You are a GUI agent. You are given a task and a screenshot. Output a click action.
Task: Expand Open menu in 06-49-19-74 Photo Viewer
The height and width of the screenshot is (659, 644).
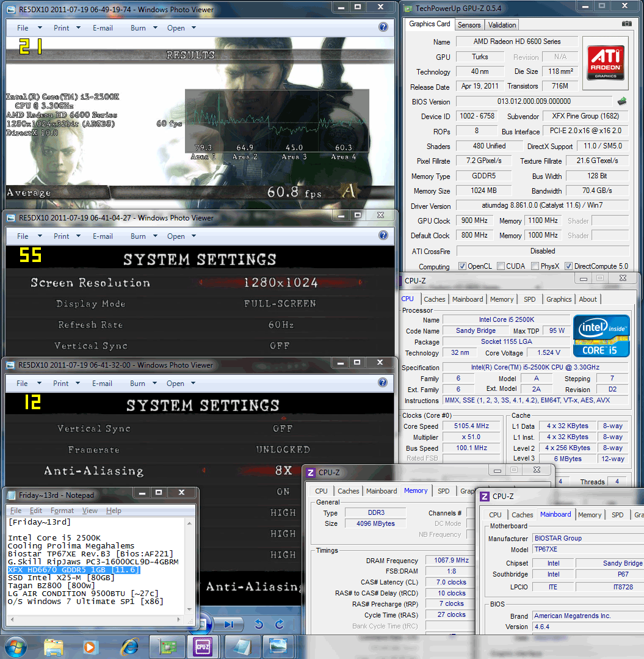tap(181, 27)
